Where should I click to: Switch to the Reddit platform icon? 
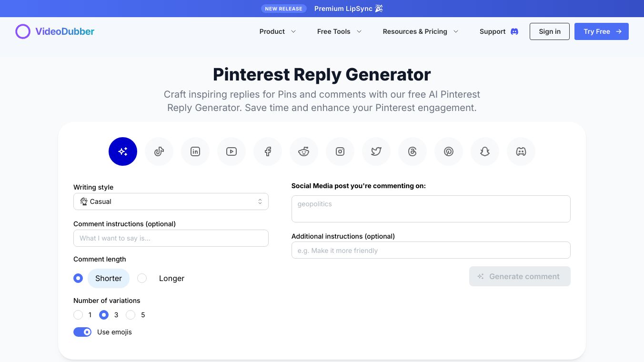(304, 151)
